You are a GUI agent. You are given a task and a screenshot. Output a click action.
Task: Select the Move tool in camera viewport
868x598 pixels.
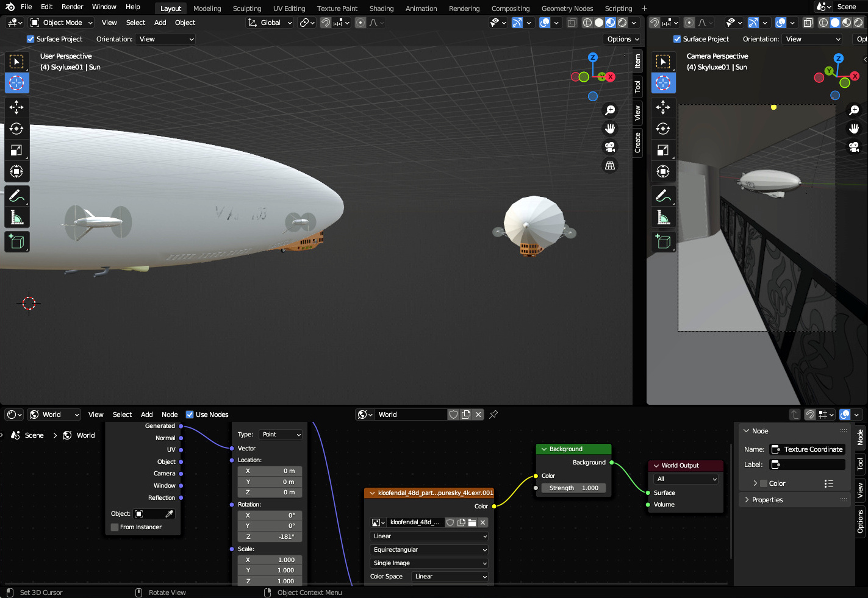tap(663, 107)
